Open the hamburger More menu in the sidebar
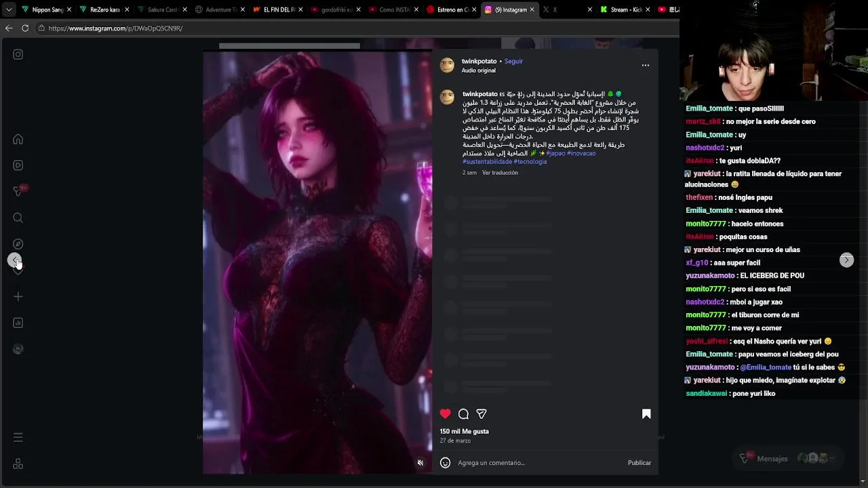The width and height of the screenshot is (868, 488). pos(18,438)
